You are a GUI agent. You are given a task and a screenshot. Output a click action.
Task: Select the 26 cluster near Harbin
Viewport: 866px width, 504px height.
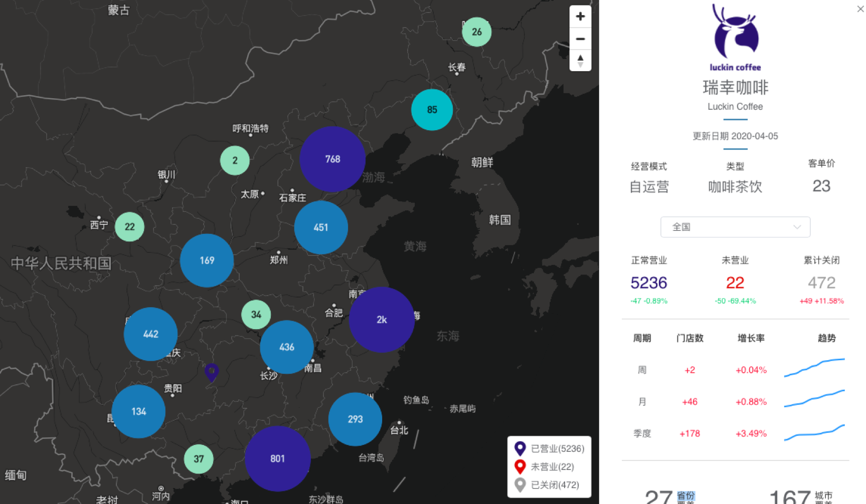click(x=476, y=32)
